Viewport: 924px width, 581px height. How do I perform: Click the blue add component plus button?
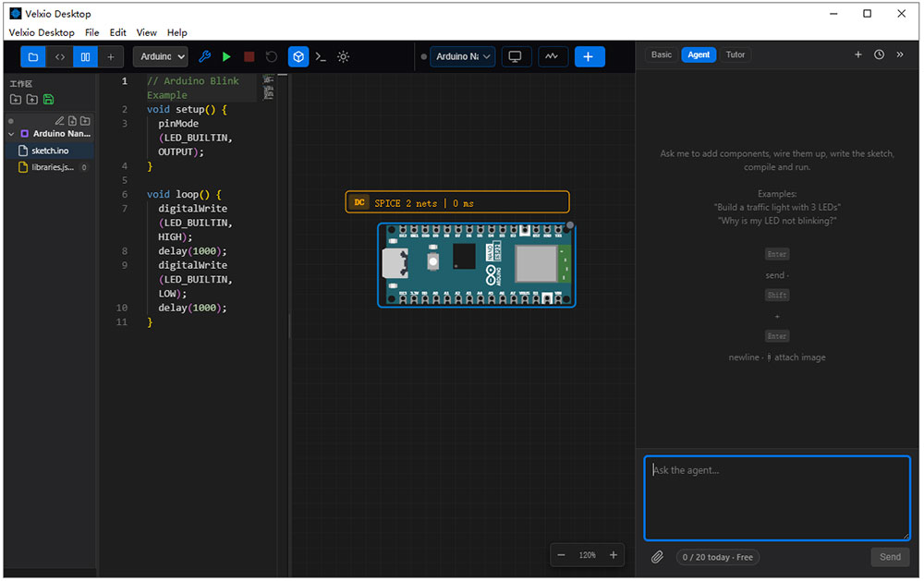(x=589, y=56)
